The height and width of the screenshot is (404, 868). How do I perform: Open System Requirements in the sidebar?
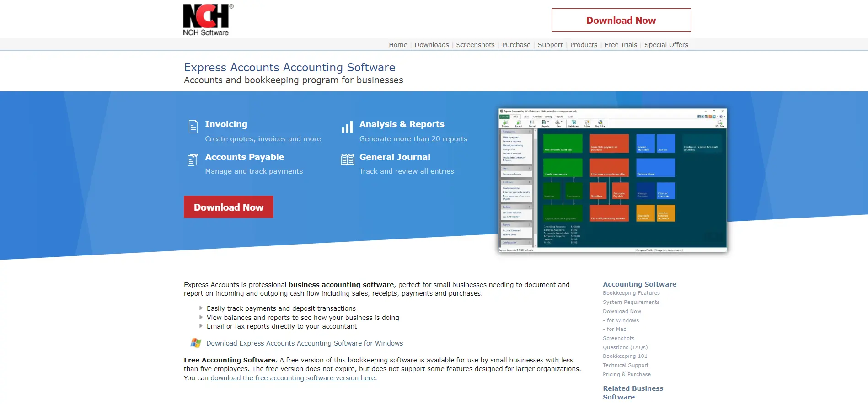(x=631, y=302)
